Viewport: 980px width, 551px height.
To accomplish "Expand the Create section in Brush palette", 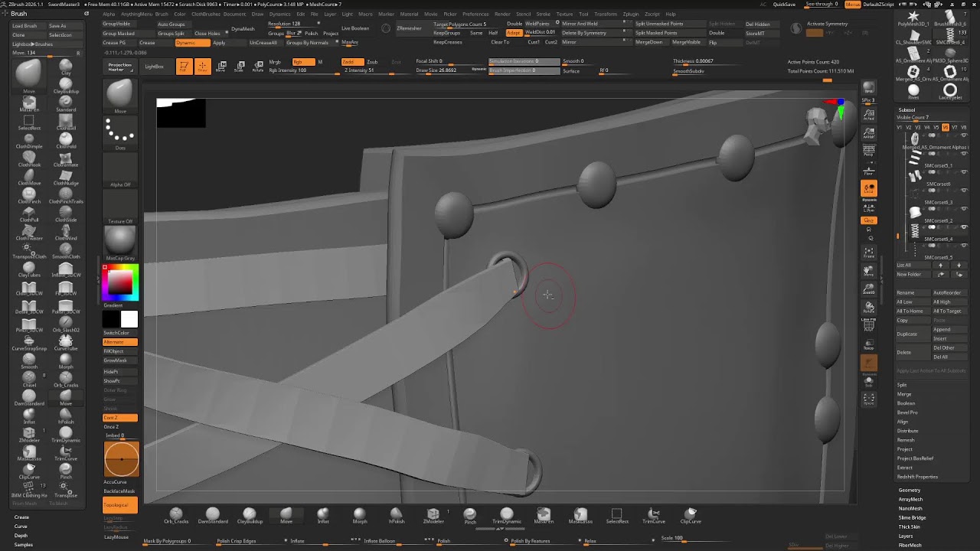I will click(21, 517).
